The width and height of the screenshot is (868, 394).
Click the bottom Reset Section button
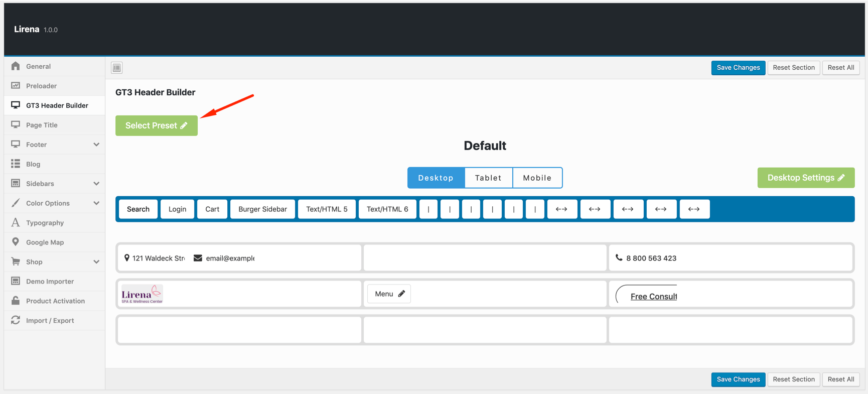point(794,379)
